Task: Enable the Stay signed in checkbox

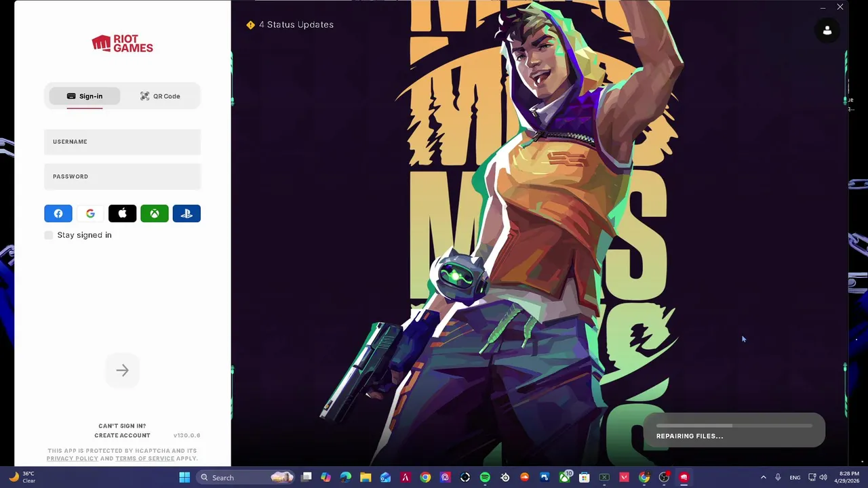Action: (49, 235)
